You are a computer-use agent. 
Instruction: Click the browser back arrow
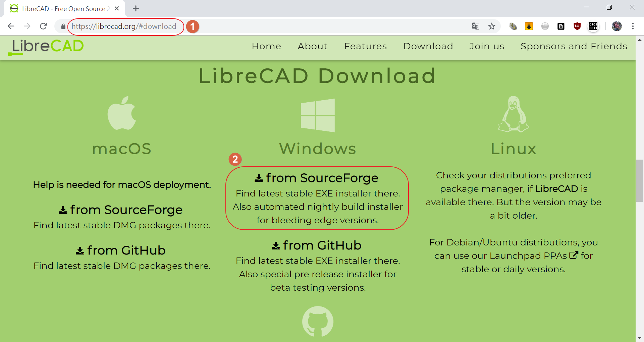(x=11, y=26)
